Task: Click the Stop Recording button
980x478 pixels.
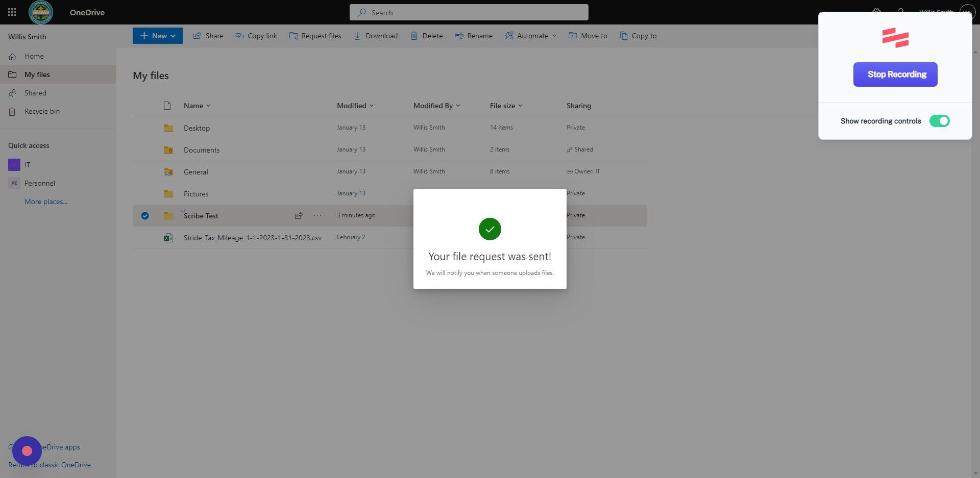Action: click(x=895, y=74)
